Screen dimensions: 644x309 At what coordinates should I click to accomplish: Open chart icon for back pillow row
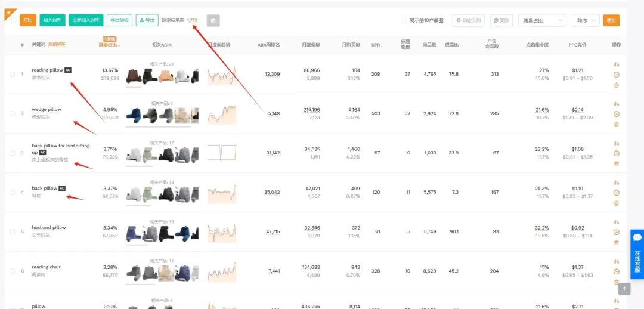tap(616, 183)
